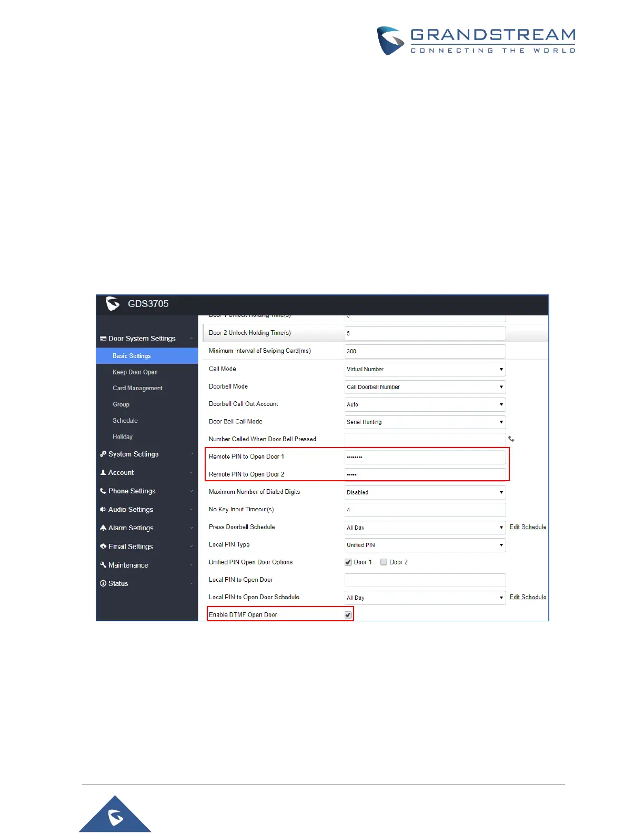Screen dimensions: 644x834
Task: Click the blue triangle Grandstream footer logo
Action: coord(115,814)
